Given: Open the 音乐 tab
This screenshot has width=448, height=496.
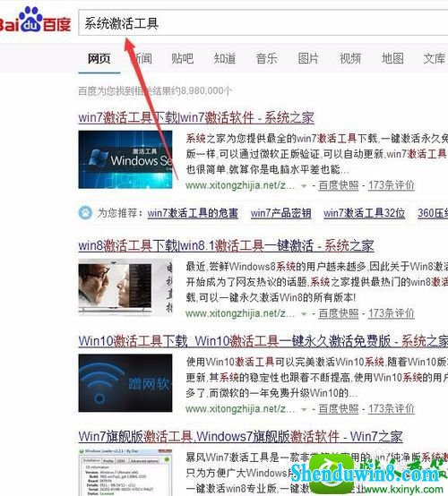Looking at the screenshot, I should click(x=266, y=59).
